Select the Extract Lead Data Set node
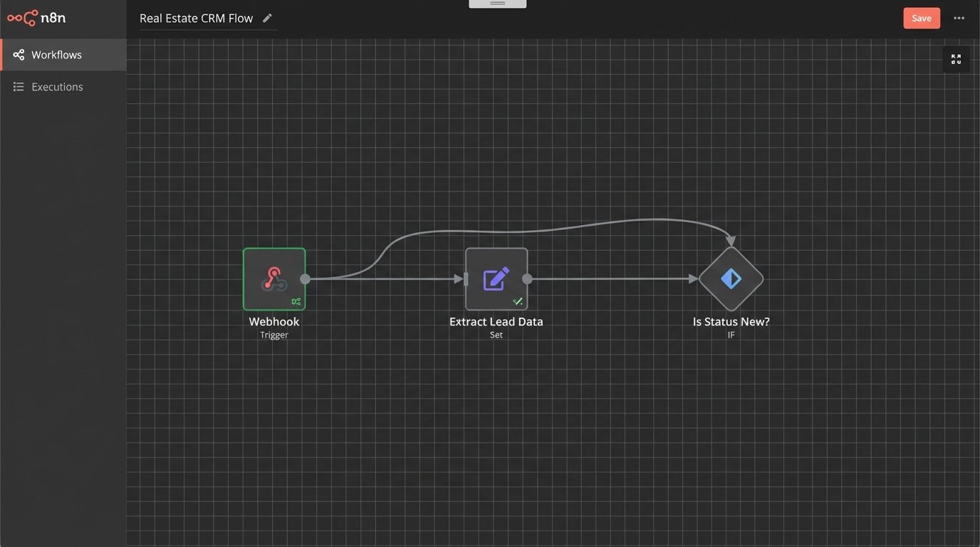The image size is (980, 547). tap(496, 278)
